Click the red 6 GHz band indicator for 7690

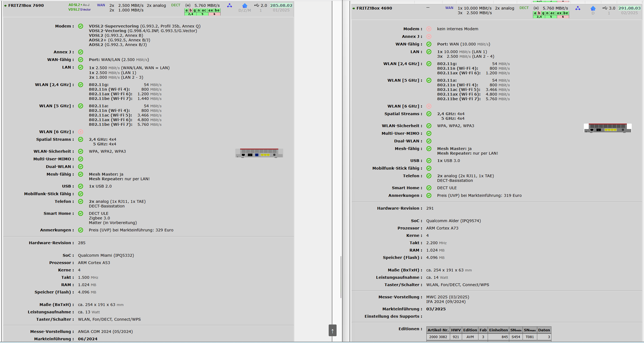click(x=214, y=14)
